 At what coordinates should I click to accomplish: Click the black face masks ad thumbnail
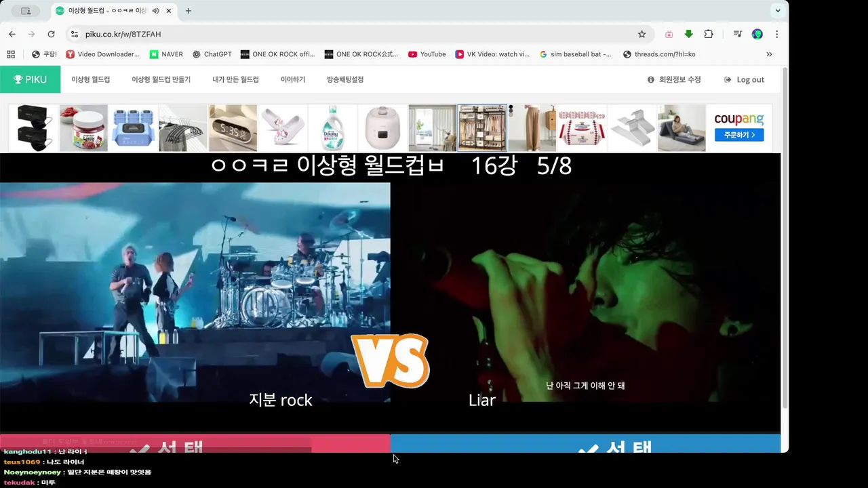tap(33, 128)
